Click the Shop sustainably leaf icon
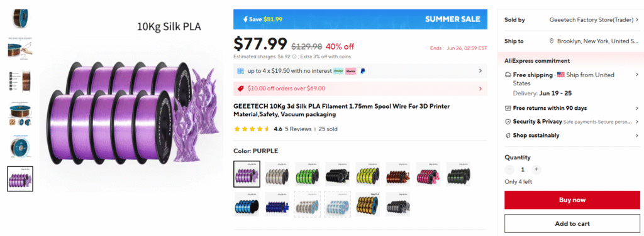The height and width of the screenshot is (236, 644). pyautogui.click(x=508, y=136)
